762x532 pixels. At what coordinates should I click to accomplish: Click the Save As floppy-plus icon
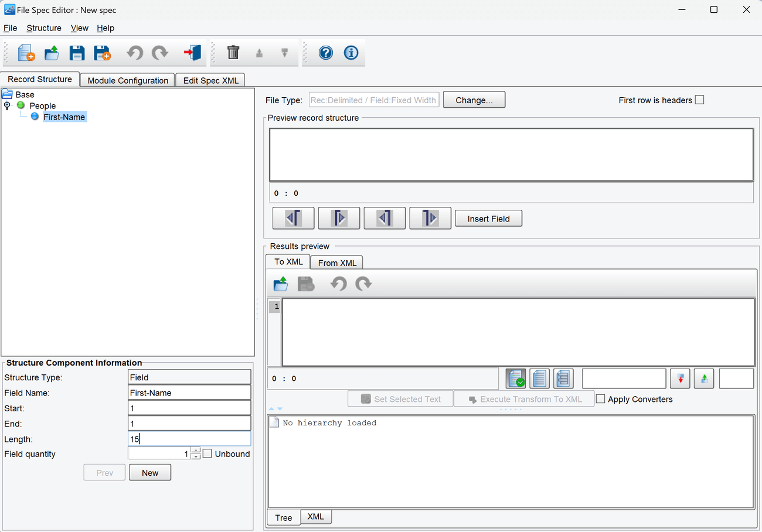[x=102, y=53]
